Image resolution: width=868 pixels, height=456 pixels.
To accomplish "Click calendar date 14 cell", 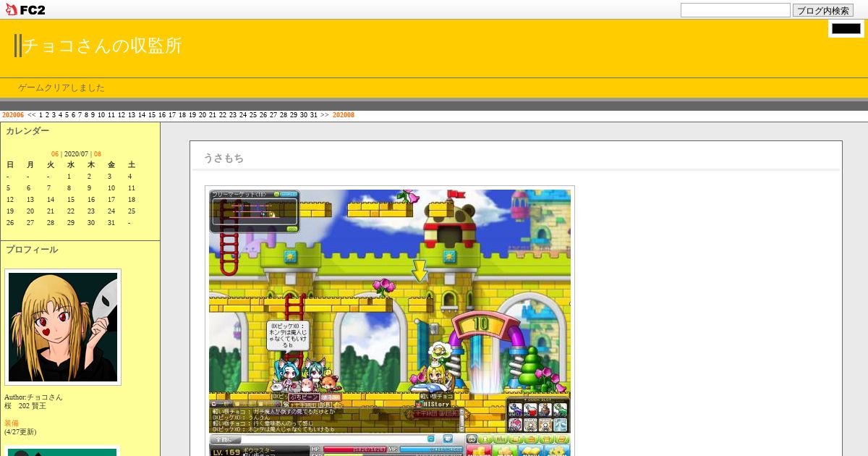I will pos(51,200).
